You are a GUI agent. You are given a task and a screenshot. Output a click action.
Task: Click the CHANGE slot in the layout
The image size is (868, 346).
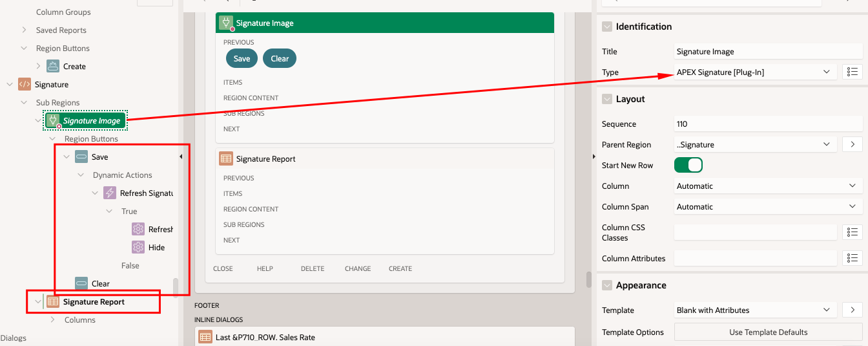(x=358, y=268)
